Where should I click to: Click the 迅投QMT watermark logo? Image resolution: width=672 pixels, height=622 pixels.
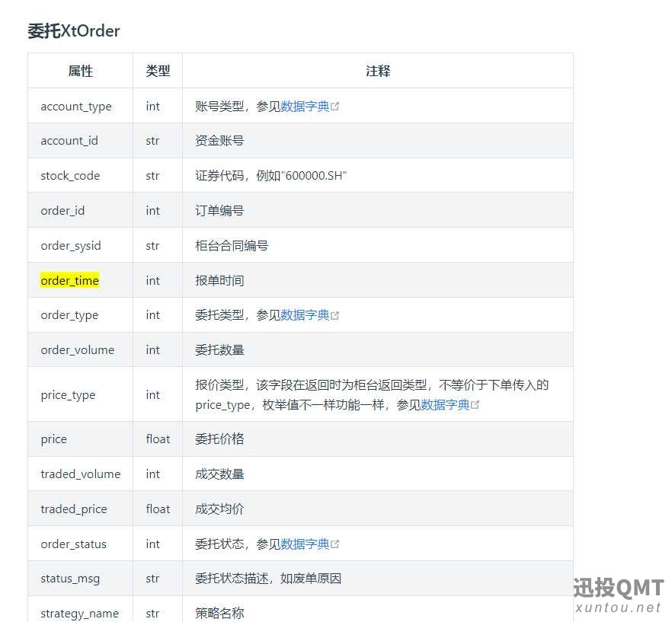point(618,589)
